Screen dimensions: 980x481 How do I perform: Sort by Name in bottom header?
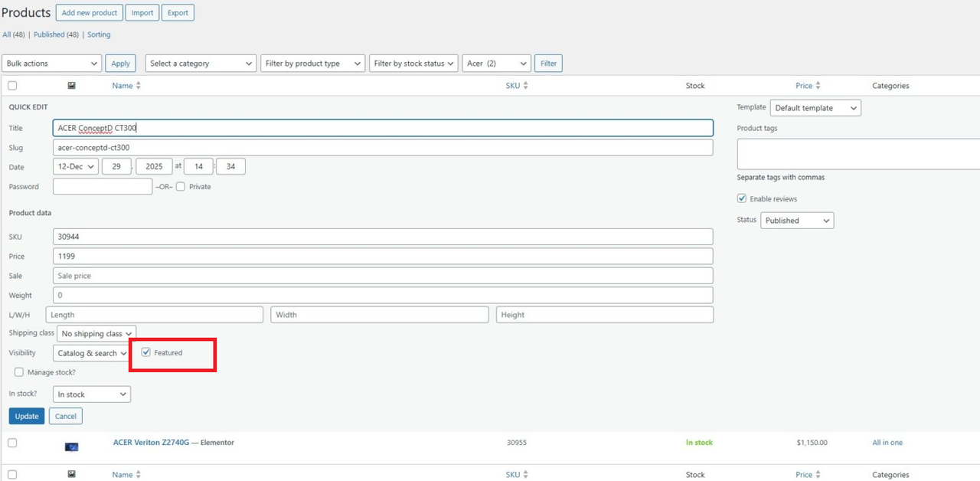point(122,475)
